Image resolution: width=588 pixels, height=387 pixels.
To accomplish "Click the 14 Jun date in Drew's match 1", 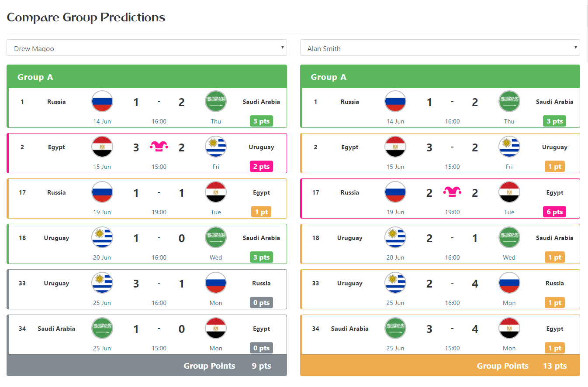I will tap(102, 121).
